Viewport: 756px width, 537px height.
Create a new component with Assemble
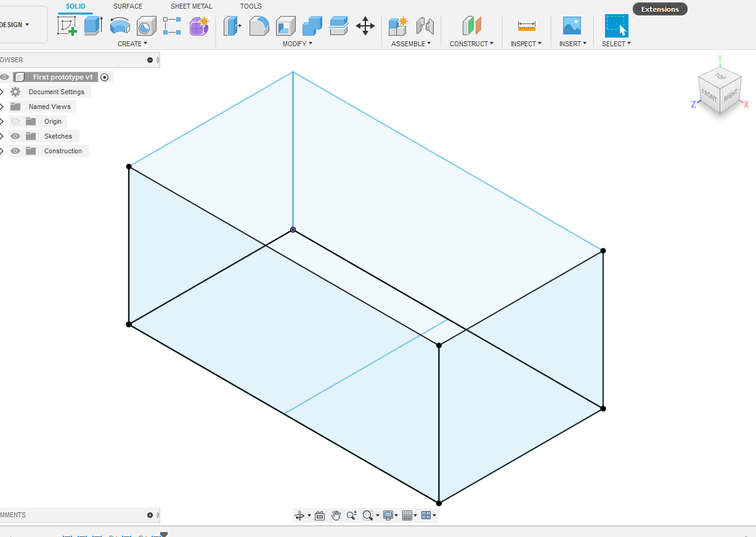click(x=397, y=26)
